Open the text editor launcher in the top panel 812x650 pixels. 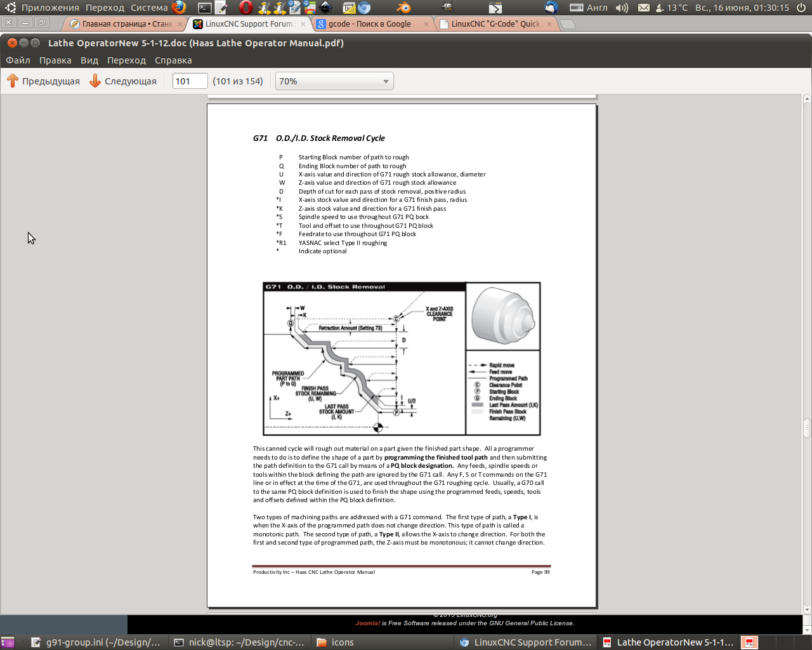tap(221, 8)
